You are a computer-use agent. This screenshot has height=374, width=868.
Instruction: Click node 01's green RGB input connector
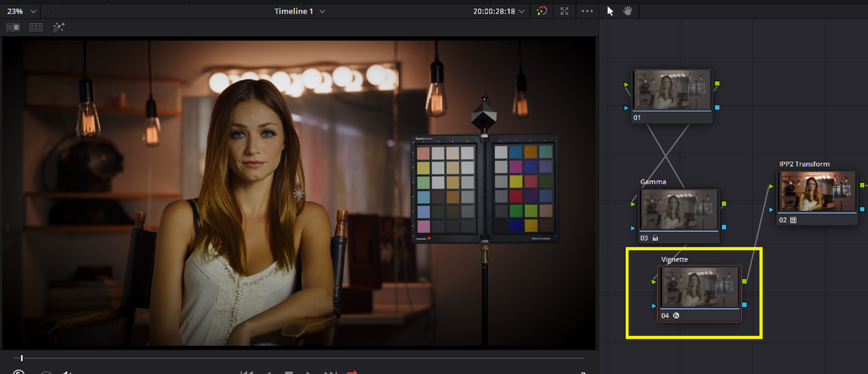point(627,85)
